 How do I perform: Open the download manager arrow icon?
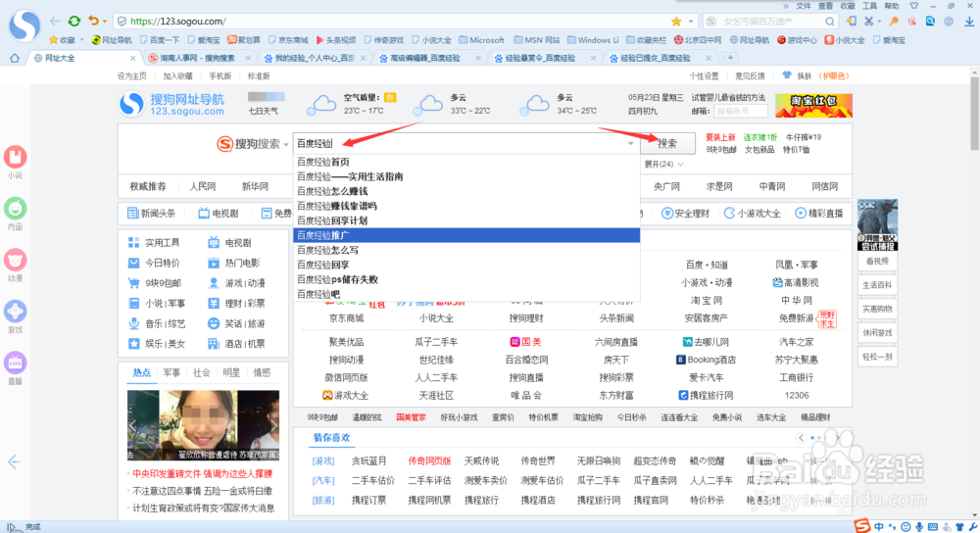[x=969, y=22]
